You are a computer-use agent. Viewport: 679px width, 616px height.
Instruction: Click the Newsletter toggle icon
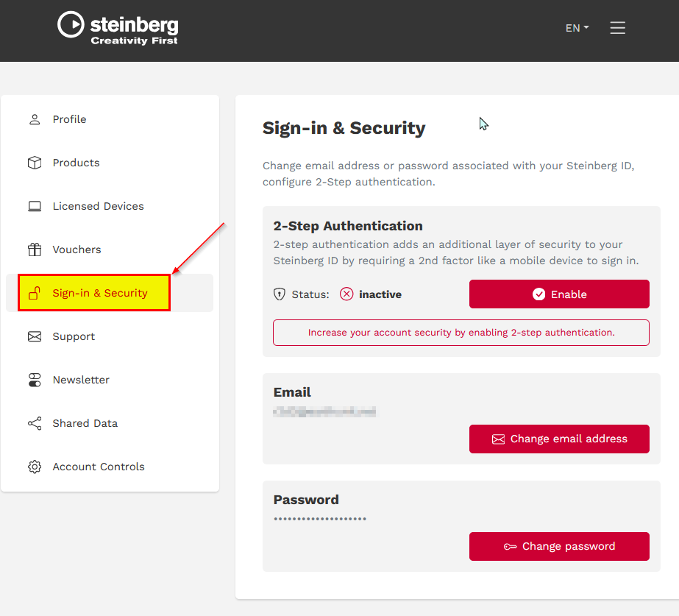35,380
